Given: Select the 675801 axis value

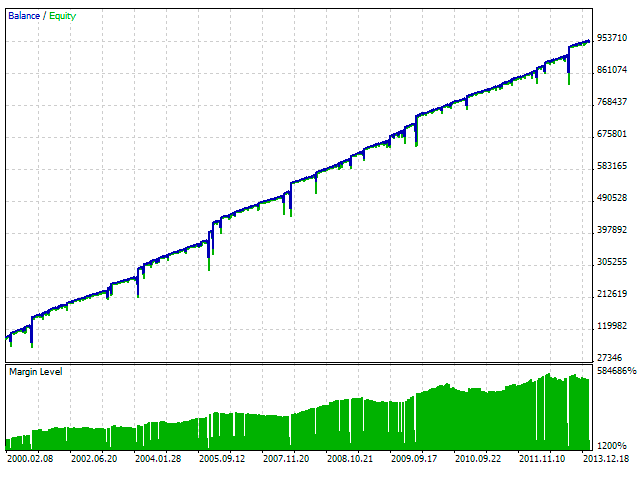Looking at the screenshot, I should [x=612, y=134].
